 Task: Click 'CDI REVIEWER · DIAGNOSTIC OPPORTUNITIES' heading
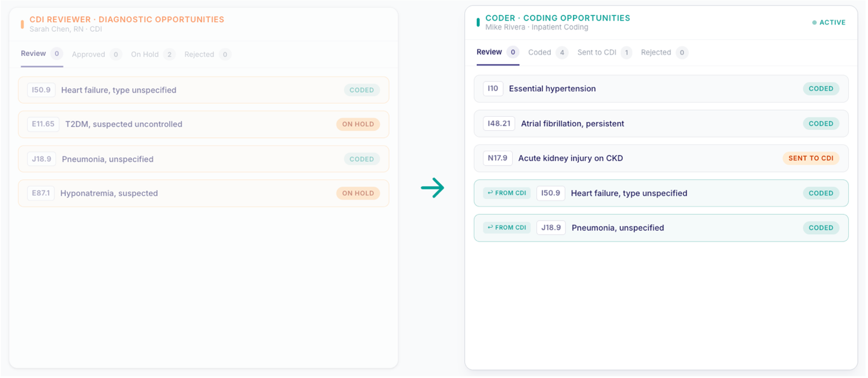(127, 20)
